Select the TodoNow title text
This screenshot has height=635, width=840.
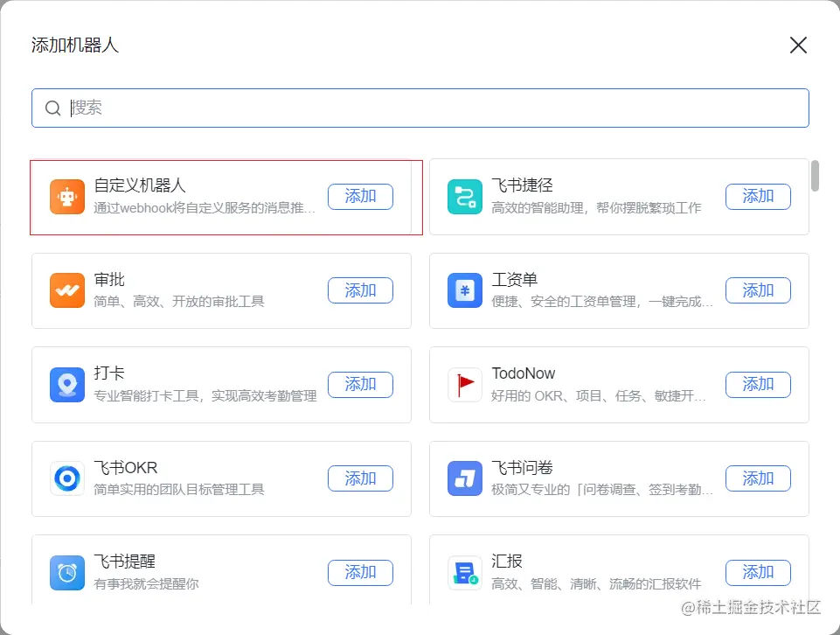524,373
